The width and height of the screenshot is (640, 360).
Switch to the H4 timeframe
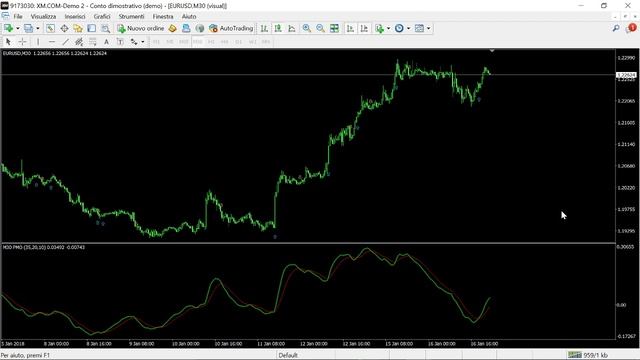pos(224,42)
